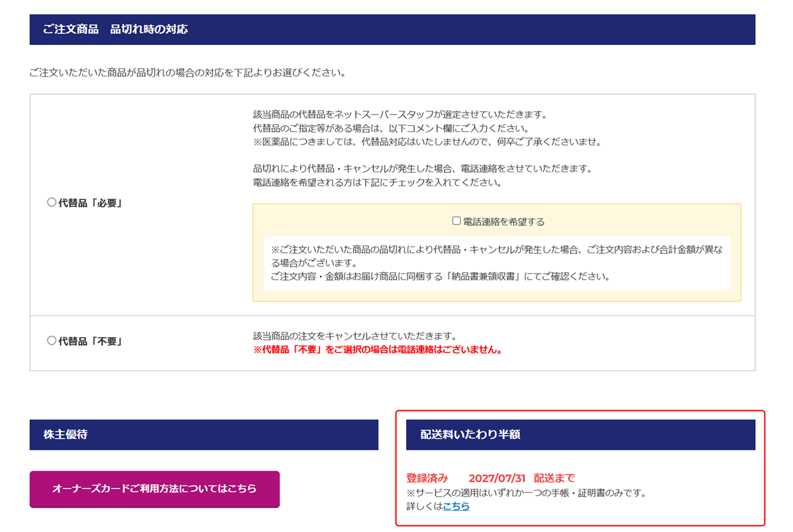Viewport: 793px width, 532px height.
Task: Click the 以下コメント欄にご入力ください line
Action: click(390, 128)
